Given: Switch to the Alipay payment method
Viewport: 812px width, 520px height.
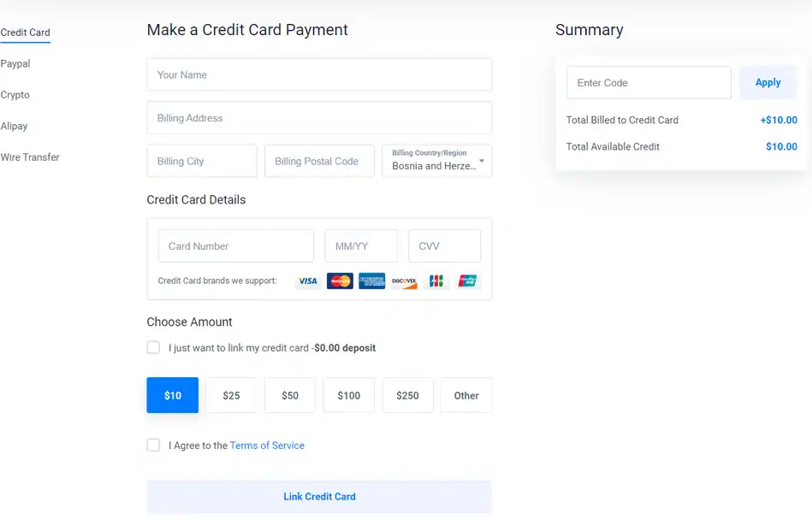Looking at the screenshot, I should [x=14, y=126].
